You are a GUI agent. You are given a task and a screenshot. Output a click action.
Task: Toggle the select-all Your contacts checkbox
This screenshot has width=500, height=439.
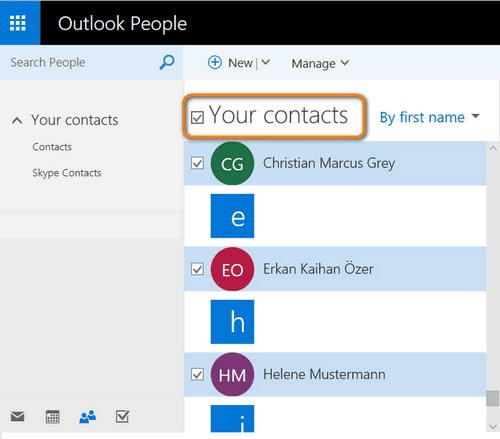pos(197,117)
